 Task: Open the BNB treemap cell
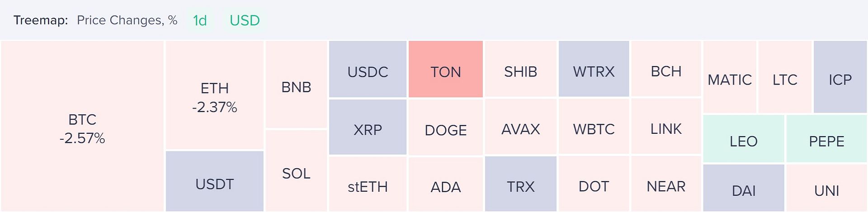(x=296, y=85)
